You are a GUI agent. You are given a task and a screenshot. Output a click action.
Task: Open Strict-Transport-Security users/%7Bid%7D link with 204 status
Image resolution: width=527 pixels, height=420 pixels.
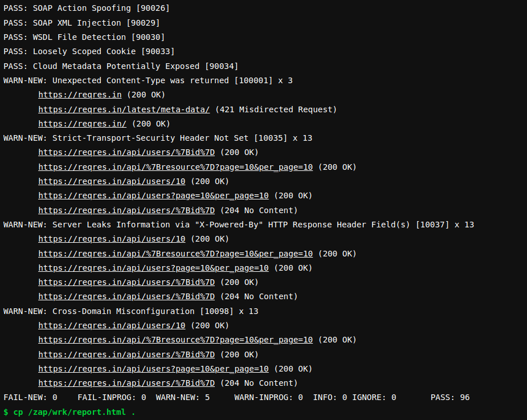pos(126,210)
